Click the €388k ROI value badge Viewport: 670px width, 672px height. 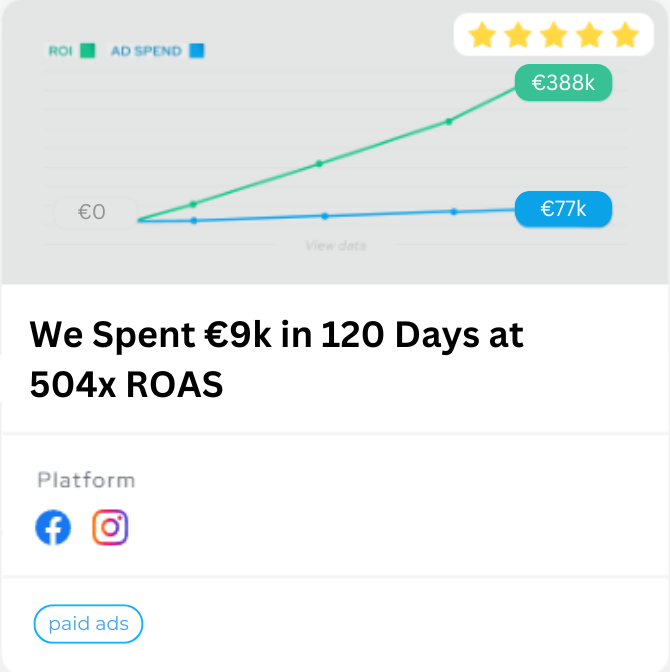(563, 83)
